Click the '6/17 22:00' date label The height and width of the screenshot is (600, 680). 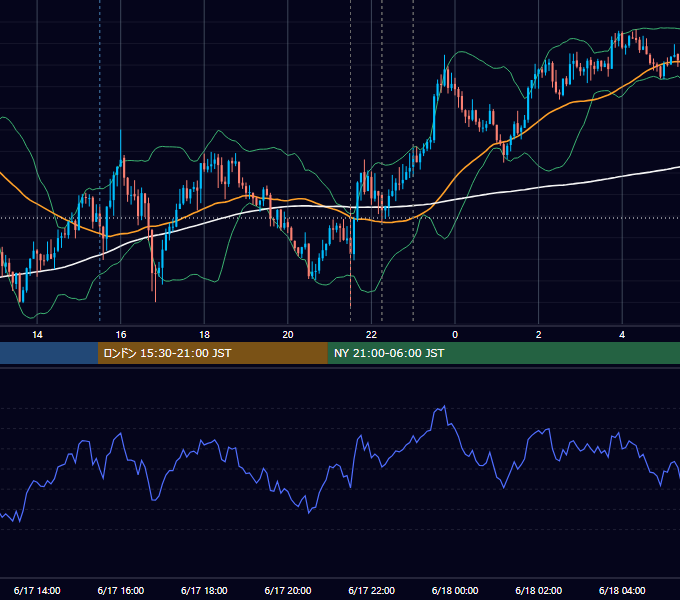(x=372, y=590)
